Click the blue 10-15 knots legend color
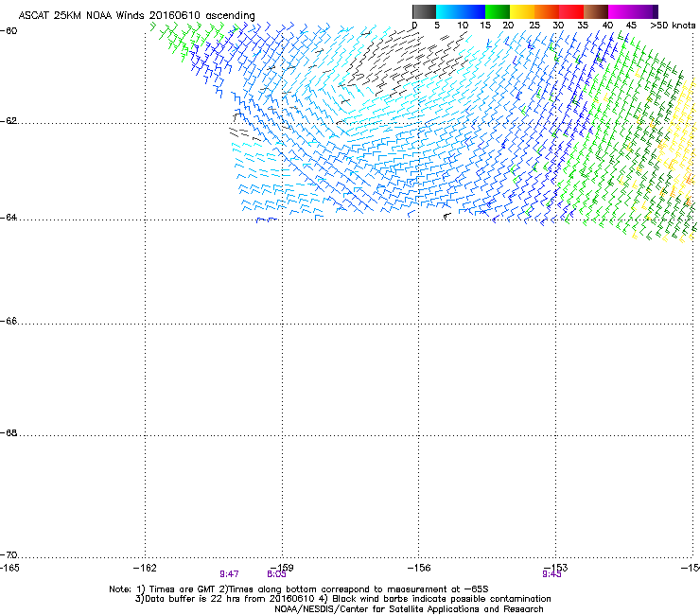Viewport: 700px width, 615px height. click(473, 11)
